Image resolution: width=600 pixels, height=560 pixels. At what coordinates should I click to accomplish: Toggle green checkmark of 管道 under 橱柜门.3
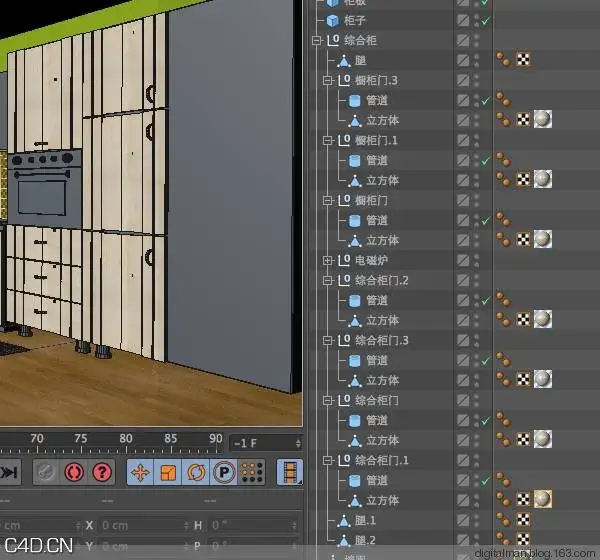(x=485, y=101)
